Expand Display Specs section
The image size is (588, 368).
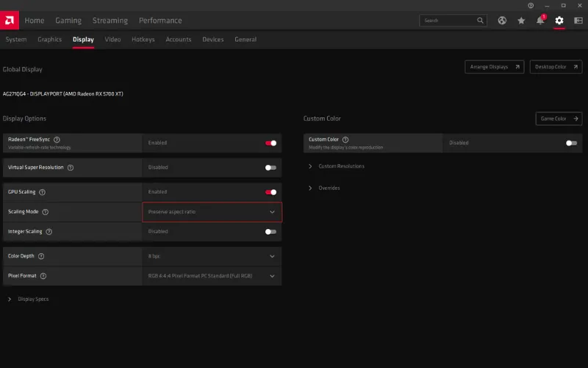tap(29, 300)
